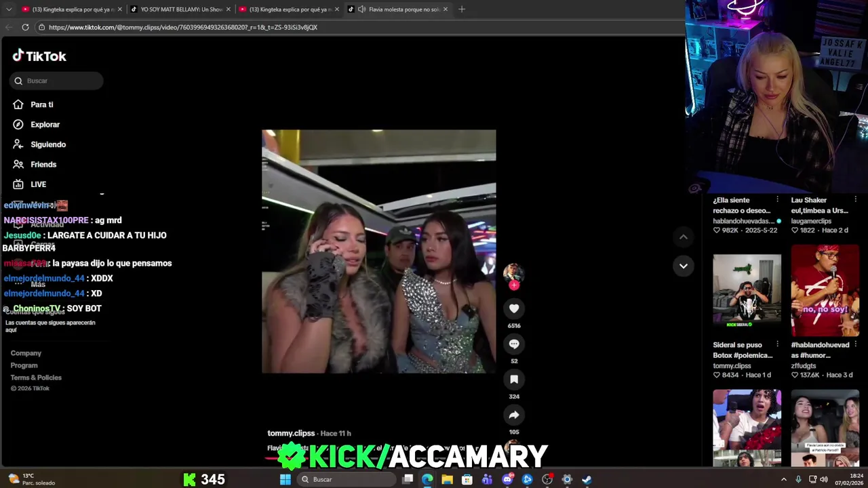This screenshot has width=868, height=488.
Task: Open File Explorer from the taskbar
Action: click(447, 479)
